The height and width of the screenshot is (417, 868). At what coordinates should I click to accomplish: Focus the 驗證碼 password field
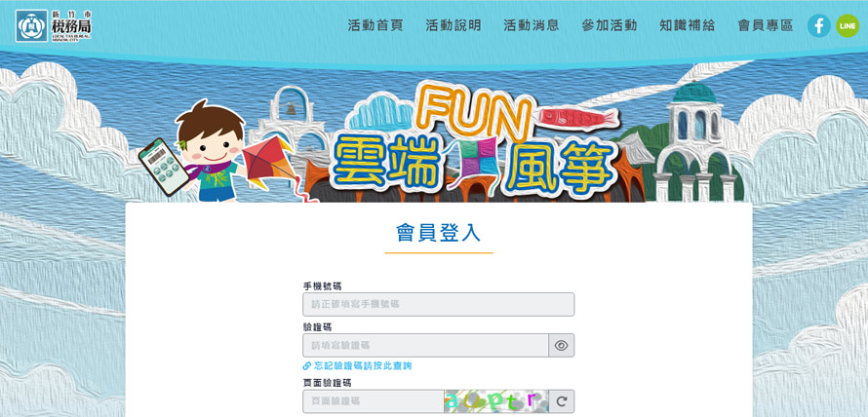point(425,345)
